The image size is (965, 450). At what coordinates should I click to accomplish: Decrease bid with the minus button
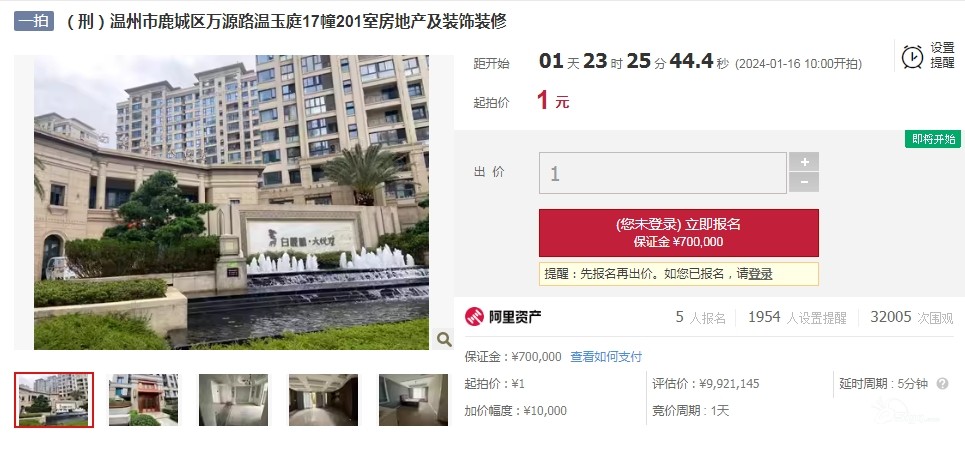pos(804,182)
